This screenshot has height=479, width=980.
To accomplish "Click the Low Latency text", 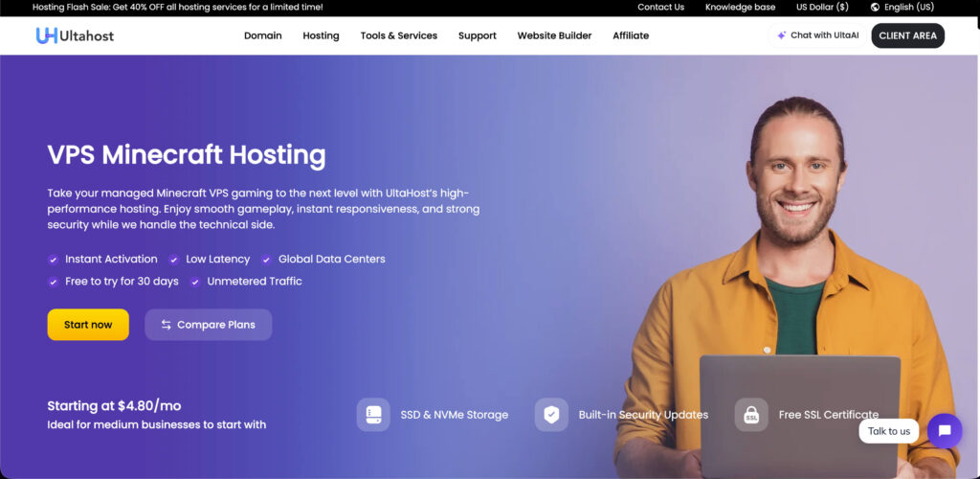I will tap(218, 259).
